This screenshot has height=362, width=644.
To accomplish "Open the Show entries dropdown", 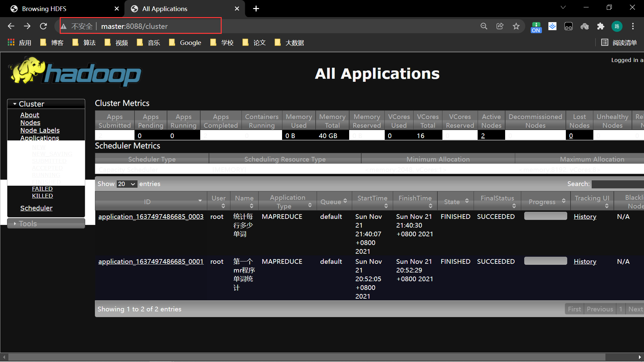I will click(x=127, y=184).
